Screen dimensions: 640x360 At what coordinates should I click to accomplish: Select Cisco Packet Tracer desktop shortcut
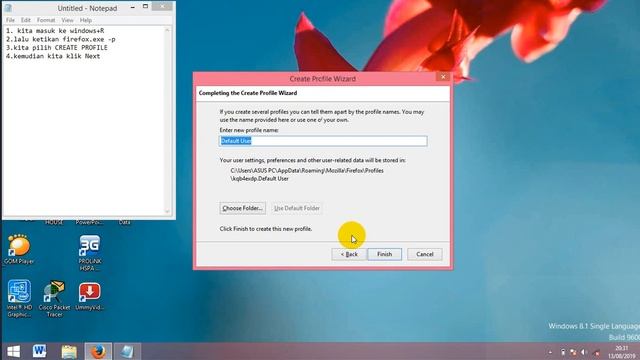pos(54,299)
